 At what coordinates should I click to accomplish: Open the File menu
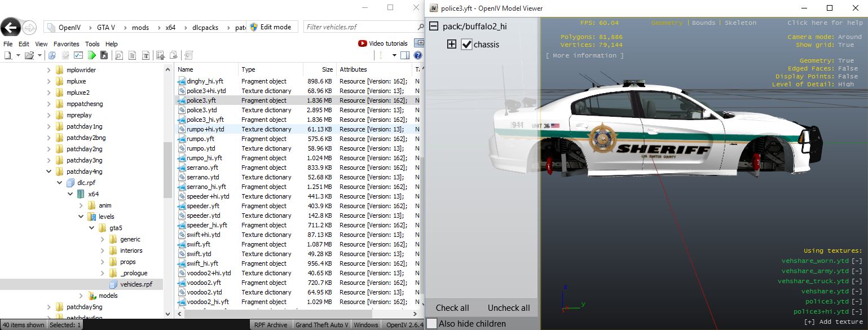[x=8, y=43]
